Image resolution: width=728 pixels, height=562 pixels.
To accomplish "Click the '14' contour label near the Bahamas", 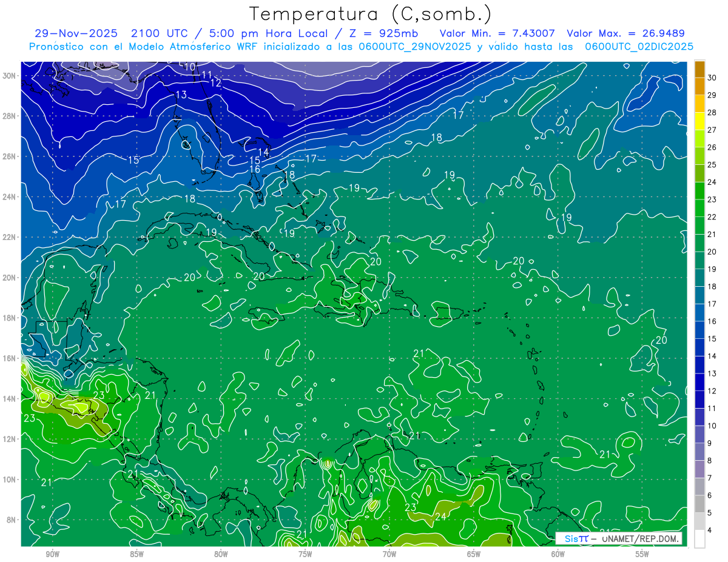I will click(263, 152).
